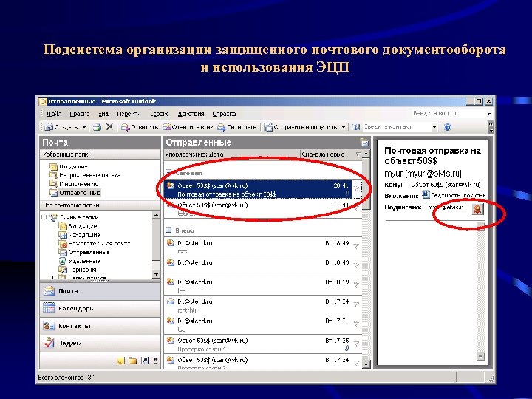The width and height of the screenshot is (532, 399).
Task: Toggle the flag on the 17:35 message
Action: [356, 344]
